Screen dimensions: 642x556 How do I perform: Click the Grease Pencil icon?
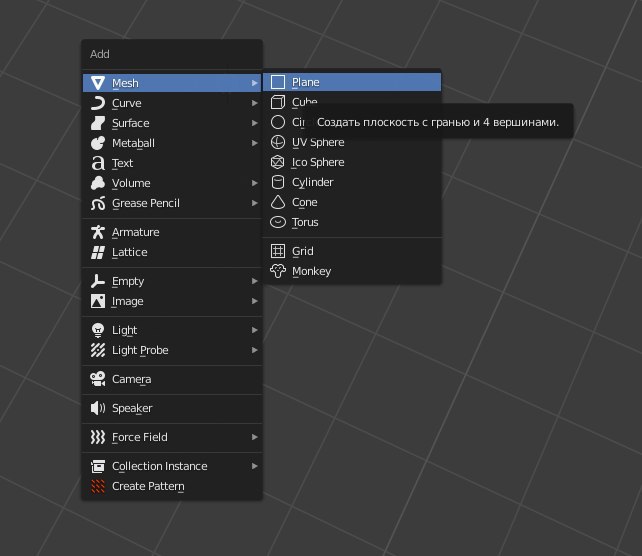tap(98, 203)
